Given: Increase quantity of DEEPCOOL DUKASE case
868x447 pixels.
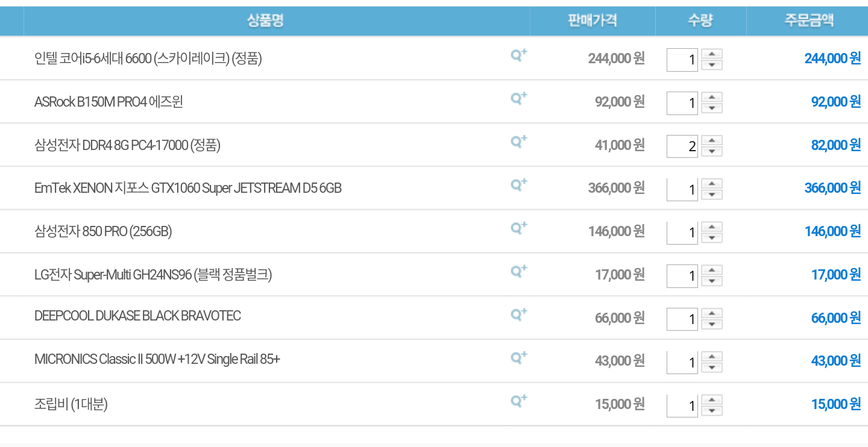Looking at the screenshot, I should 712,313.
